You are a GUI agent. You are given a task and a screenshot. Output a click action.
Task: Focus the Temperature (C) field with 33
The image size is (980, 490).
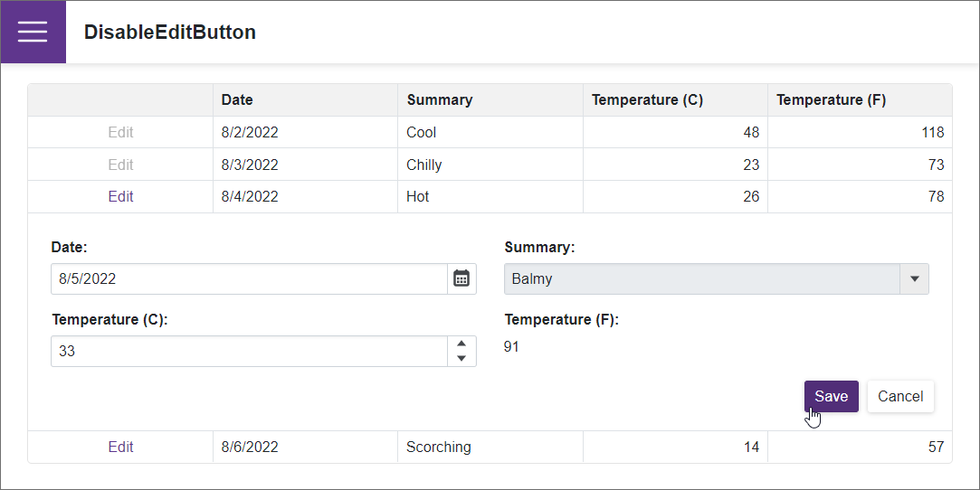click(x=250, y=352)
